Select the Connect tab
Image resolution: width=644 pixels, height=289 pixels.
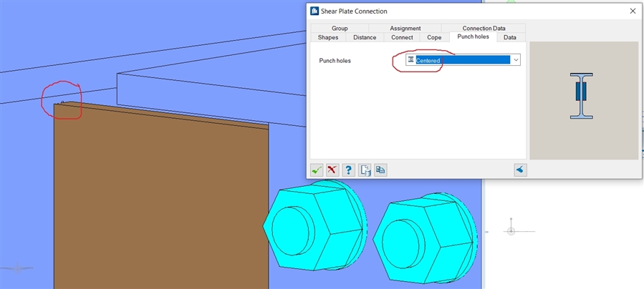(402, 37)
